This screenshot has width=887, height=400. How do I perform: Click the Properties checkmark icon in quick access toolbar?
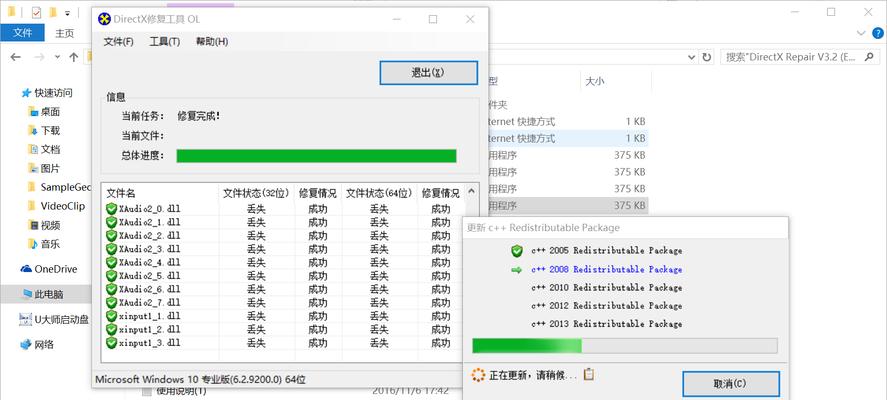(36, 12)
